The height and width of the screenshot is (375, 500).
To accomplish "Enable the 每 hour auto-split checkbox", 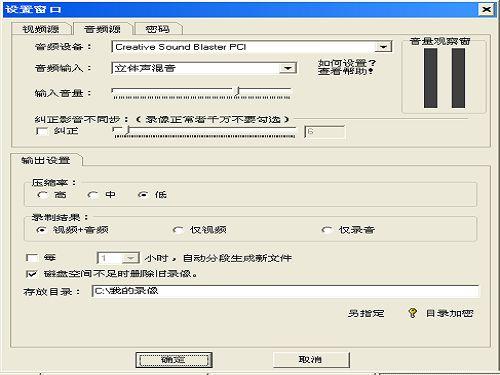I will [x=32, y=258].
